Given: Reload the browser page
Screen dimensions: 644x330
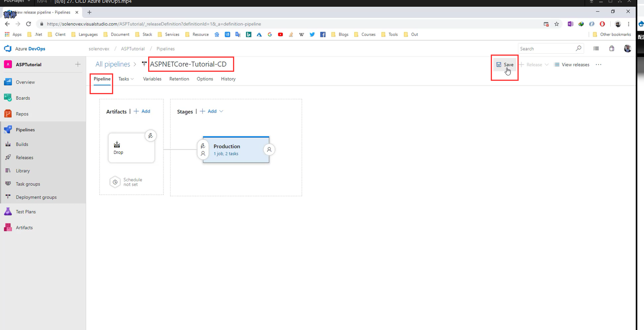Looking at the screenshot, I should coord(28,24).
